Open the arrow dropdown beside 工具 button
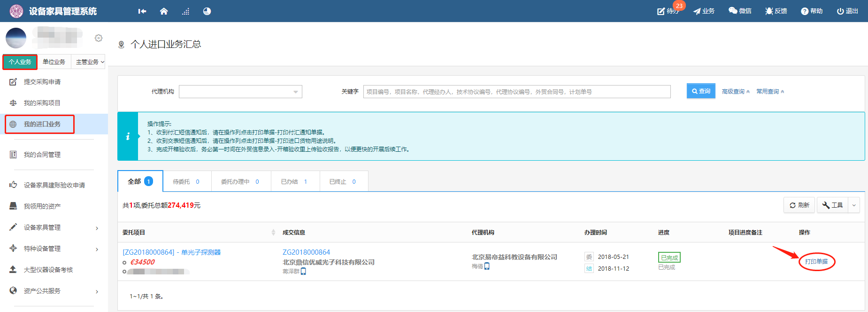 tap(854, 205)
